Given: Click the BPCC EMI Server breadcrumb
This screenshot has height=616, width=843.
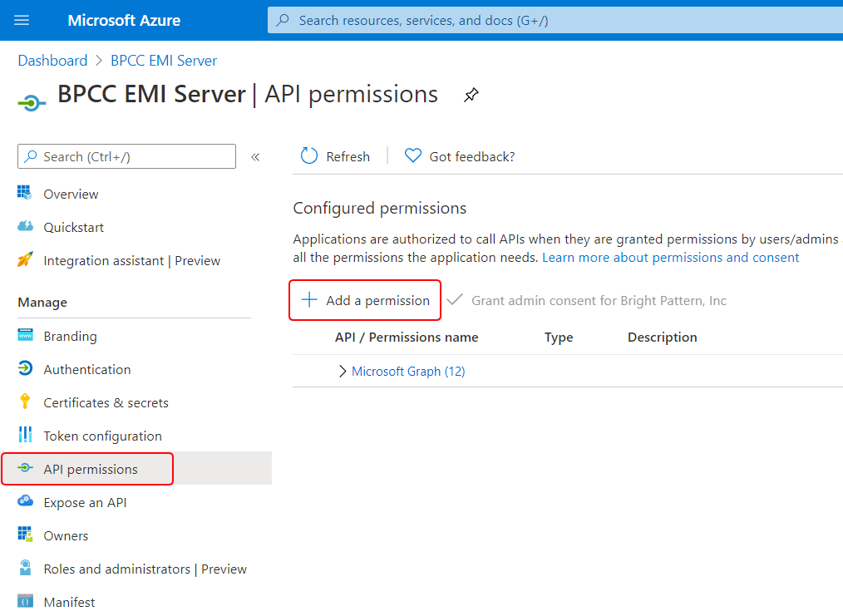Looking at the screenshot, I should pyautogui.click(x=164, y=61).
